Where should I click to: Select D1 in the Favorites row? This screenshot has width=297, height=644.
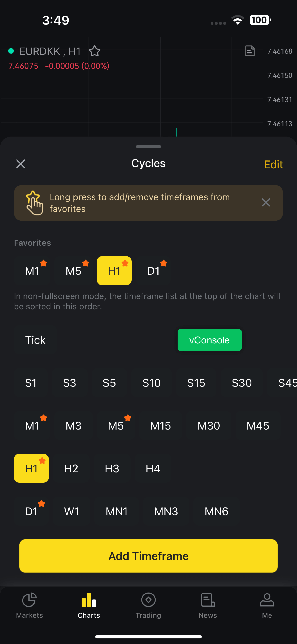pos(153,271)
